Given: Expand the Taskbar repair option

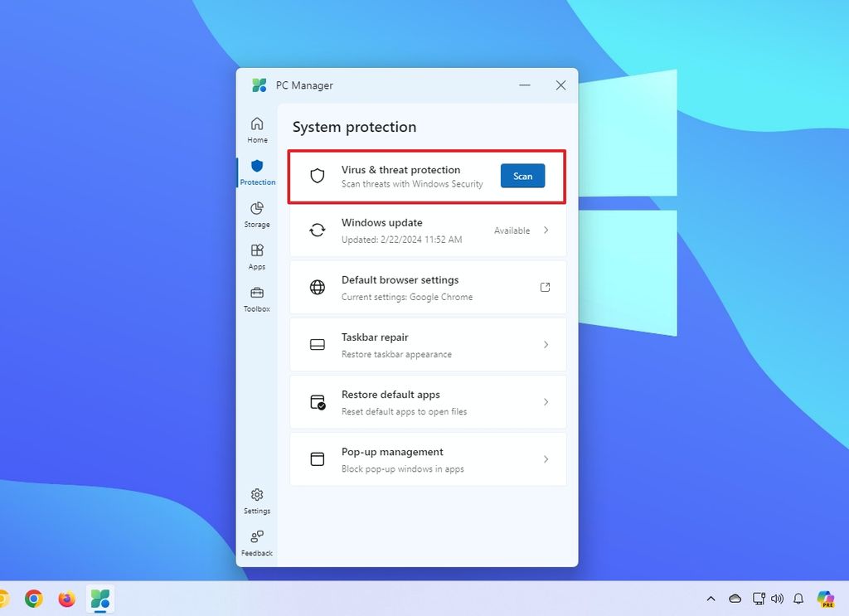Looking at the screenshot, I should [x=546, y=345].
